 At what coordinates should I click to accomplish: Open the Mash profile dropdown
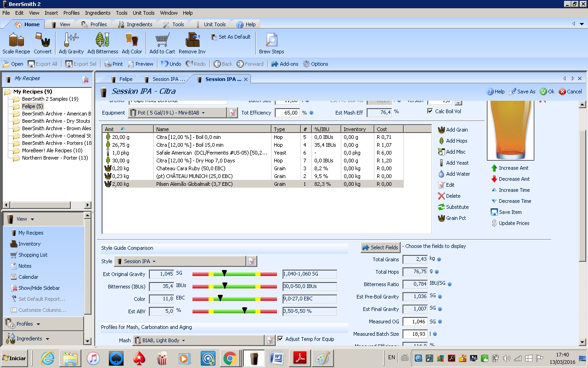tap(198, 340)
